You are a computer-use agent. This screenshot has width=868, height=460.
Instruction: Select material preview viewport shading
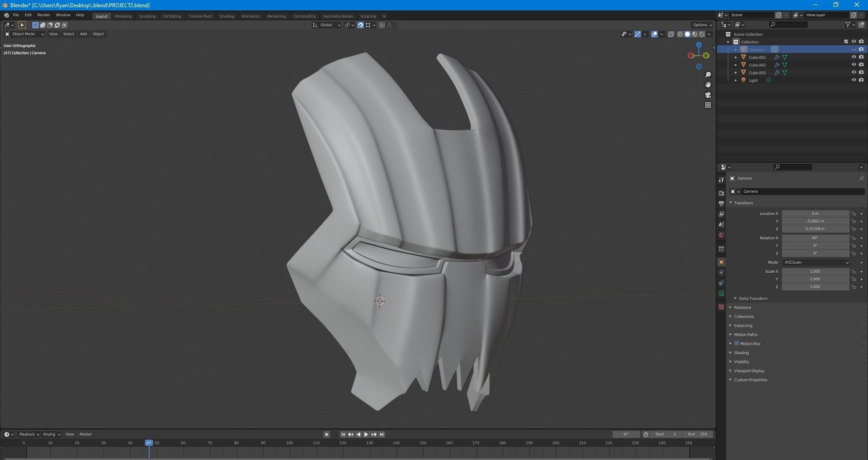(x=695, y=34)
